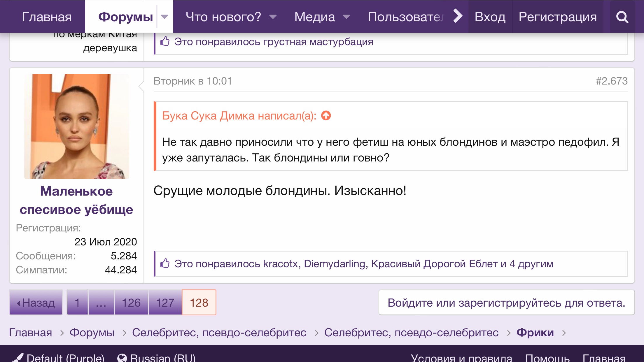Click the thumbs-up icon in the top post
This screenshot has width=644, height=362.
165,41
